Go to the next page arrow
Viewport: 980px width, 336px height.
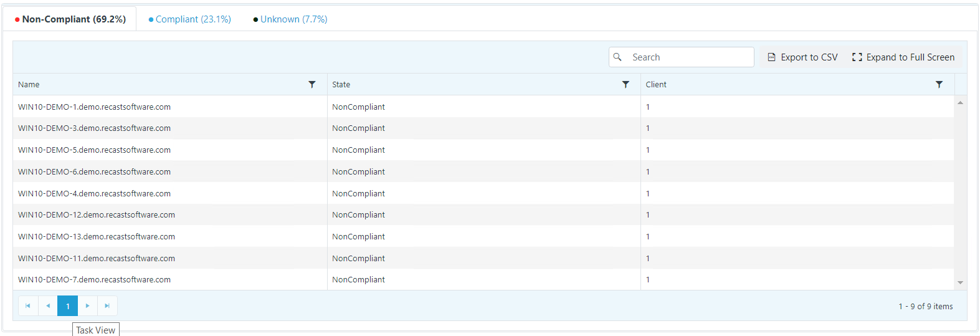87,306
